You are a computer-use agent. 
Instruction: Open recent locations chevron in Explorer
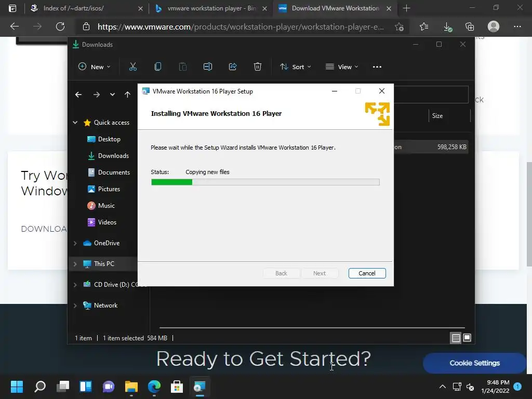[x=112, y=95]
